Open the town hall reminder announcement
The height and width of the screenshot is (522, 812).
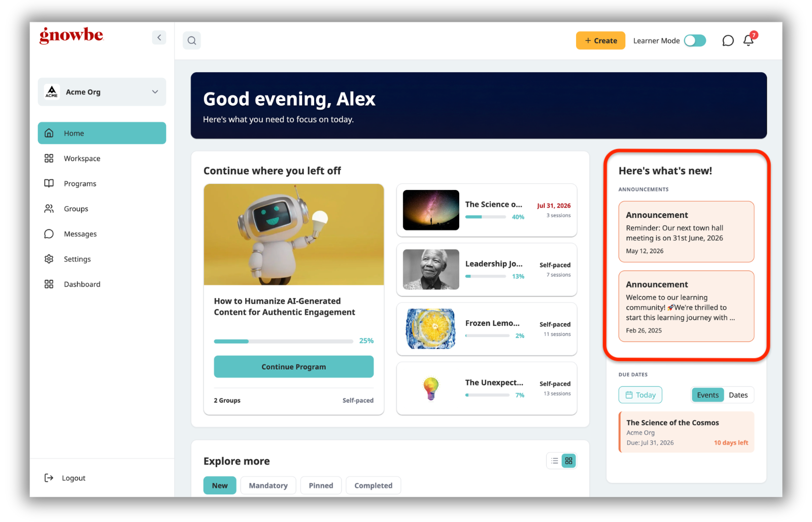point(686,232)
